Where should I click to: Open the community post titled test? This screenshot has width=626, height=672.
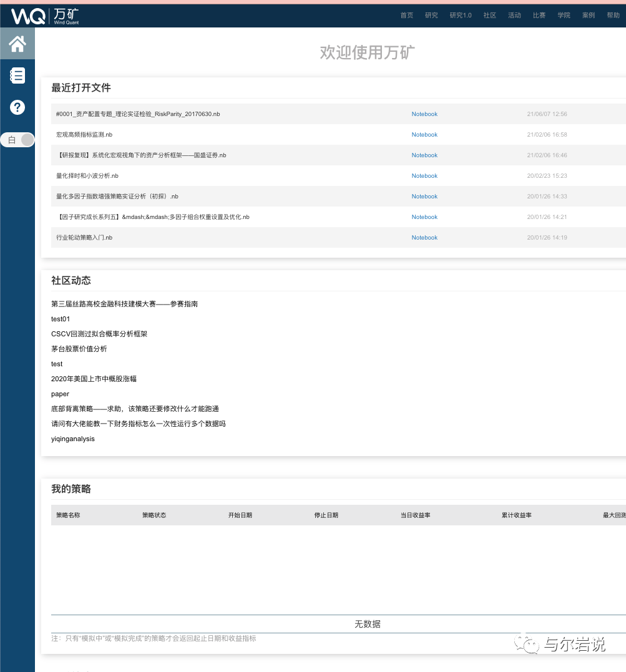(57, 364)
